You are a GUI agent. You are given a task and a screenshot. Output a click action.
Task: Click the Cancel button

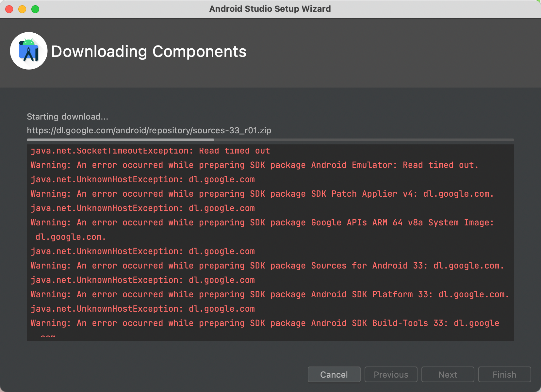pyautogui.click(x=334, y=374)
